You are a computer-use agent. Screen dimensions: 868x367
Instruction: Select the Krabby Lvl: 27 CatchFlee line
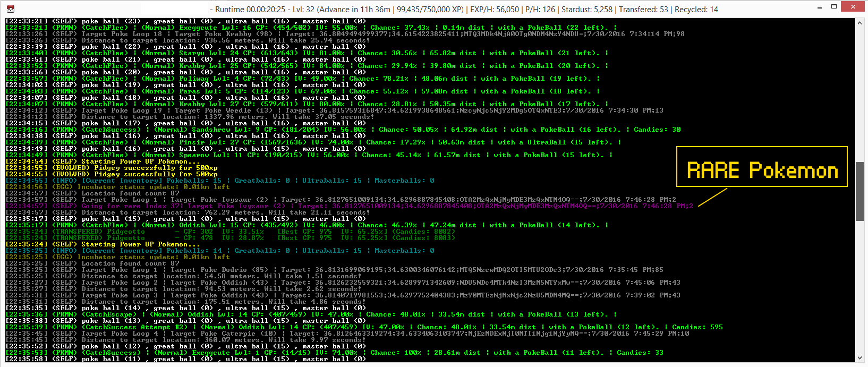307,104
